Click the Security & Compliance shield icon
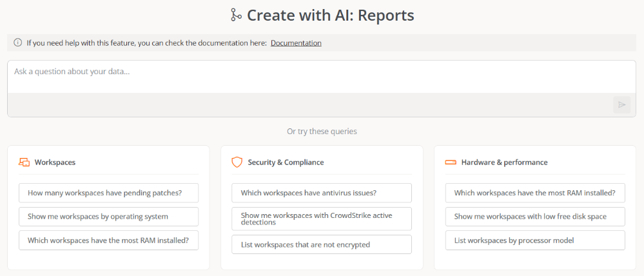 tap(237, 163)
